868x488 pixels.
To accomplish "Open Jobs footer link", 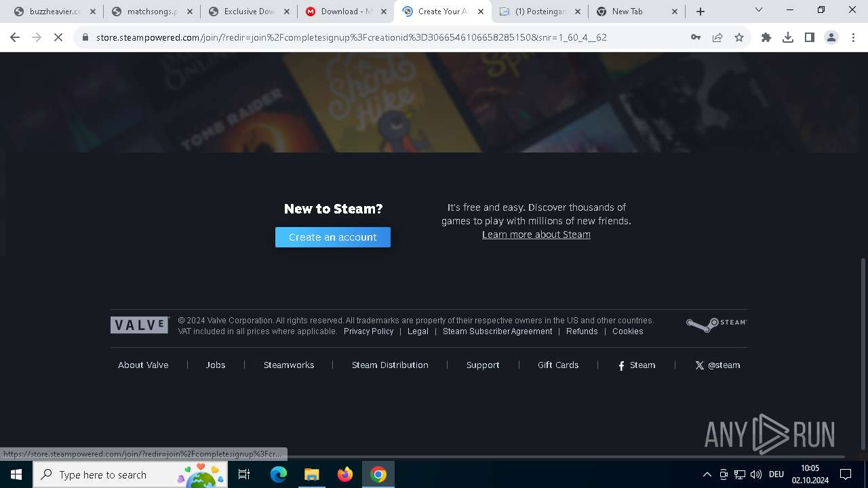I will pos(216,365).
